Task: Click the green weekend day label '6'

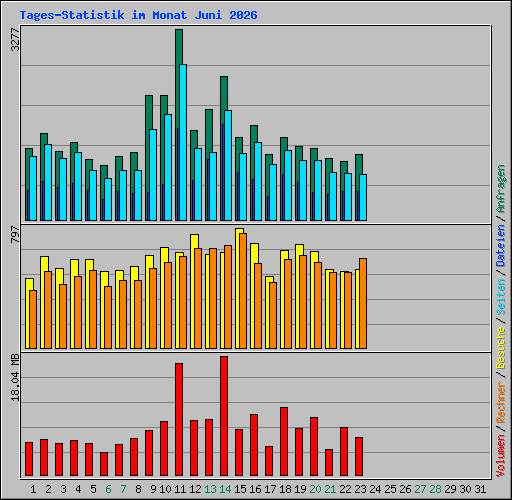Action: (x=108, y=489)
